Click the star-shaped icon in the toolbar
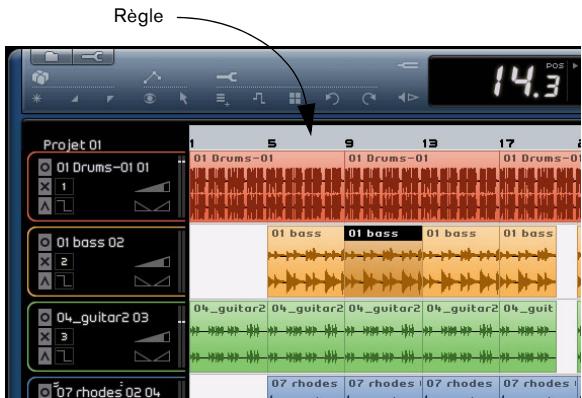 (x=37, y=98)
